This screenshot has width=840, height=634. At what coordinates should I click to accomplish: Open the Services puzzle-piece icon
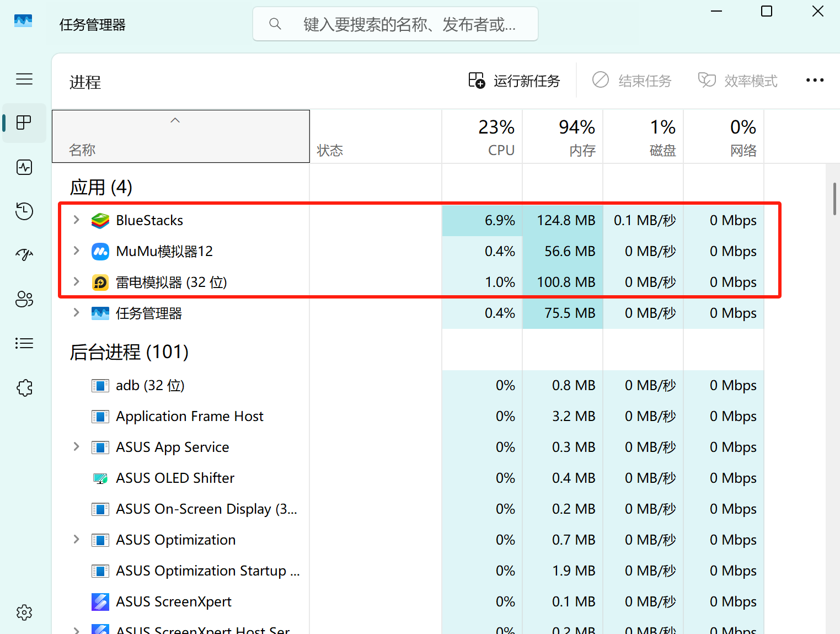click(x=24, y=388)
